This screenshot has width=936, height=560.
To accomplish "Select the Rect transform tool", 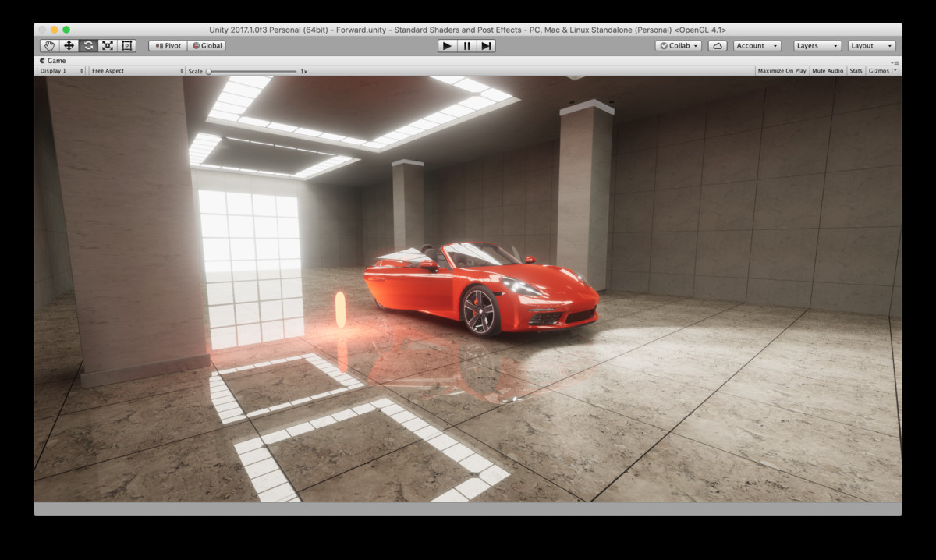I will coord(128,46).
